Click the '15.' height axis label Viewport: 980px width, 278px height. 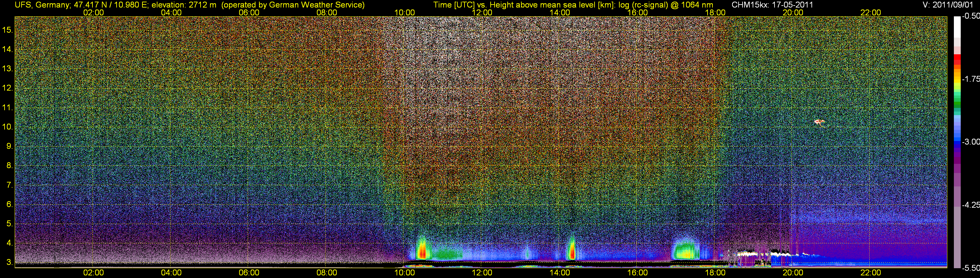(8, 30)
